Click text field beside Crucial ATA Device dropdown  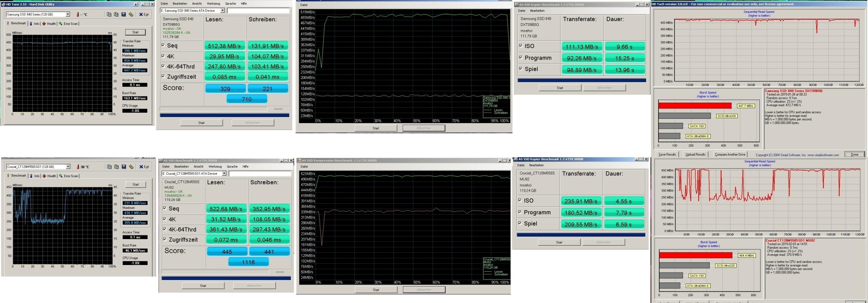[260, 174]
